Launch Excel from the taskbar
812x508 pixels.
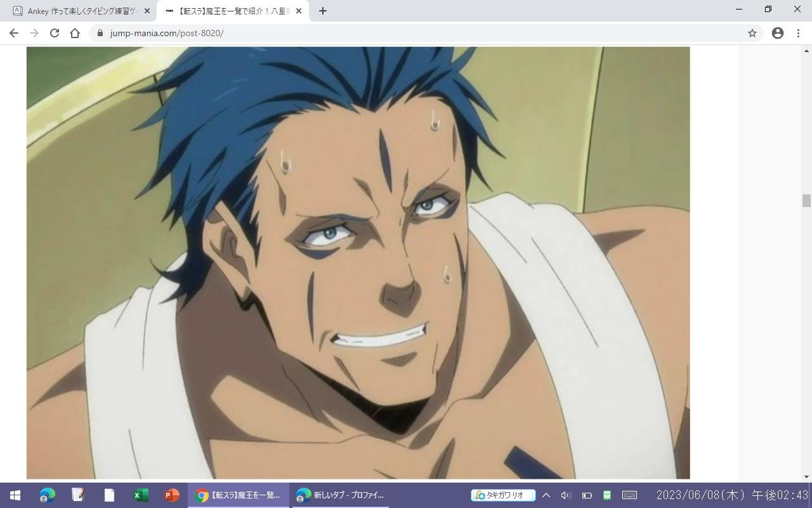[141, 495]
